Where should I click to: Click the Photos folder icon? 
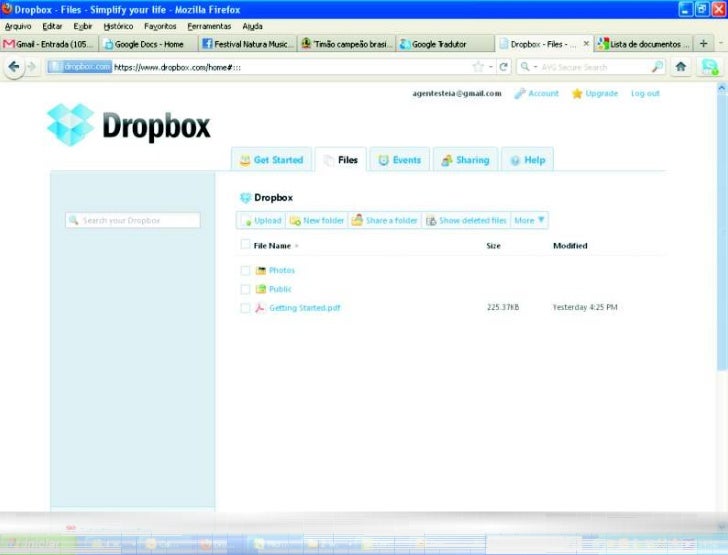tap(261, 270)
